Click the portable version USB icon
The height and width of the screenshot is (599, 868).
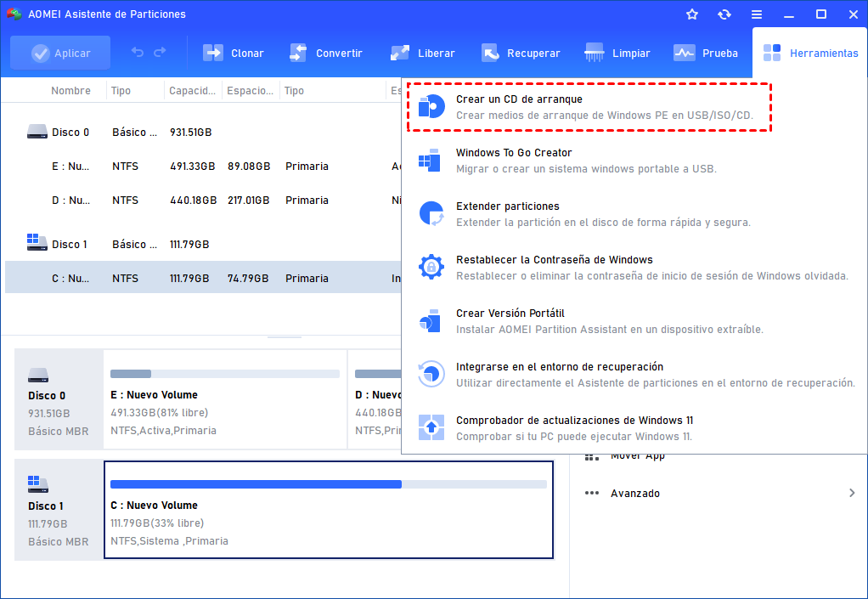[x=430, y=320]
